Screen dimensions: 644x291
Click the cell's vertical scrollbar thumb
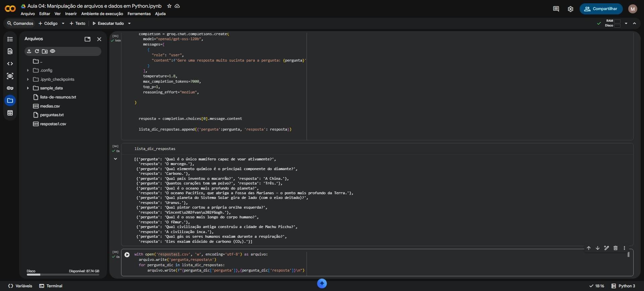(x=628, y=254)
